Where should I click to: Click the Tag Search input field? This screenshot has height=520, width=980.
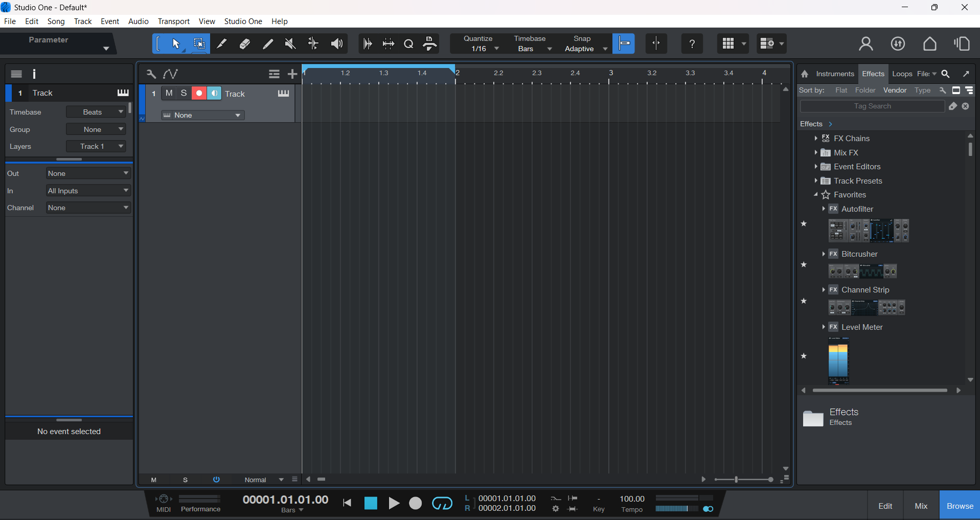(x=872, y=106)
